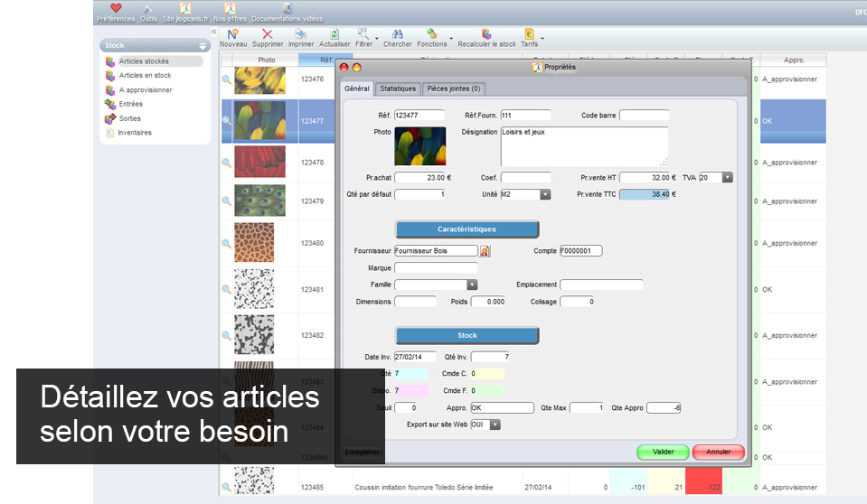Click the Nouveau toolbar icon
Screen dimensions: 867x504
(232, 34)
